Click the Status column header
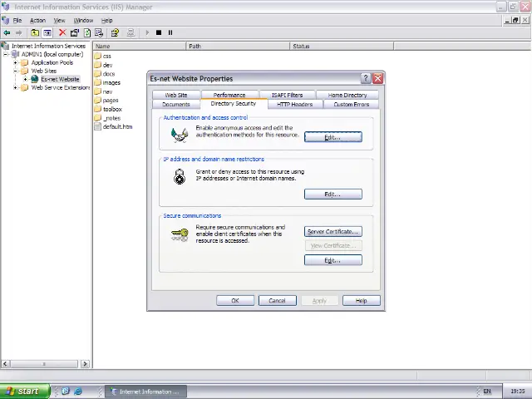The width and height of the screenshot is (532, 399). 342,46
